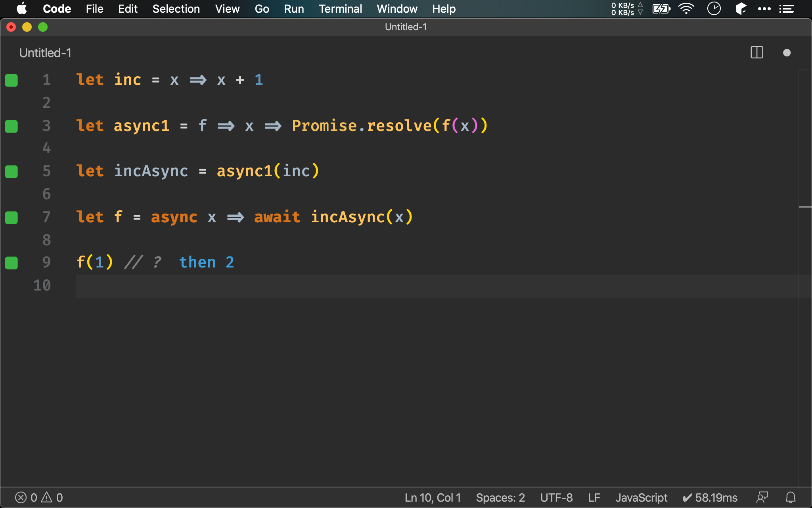Select the Selection menu
The image size is (812, 508).
point(176,8)
